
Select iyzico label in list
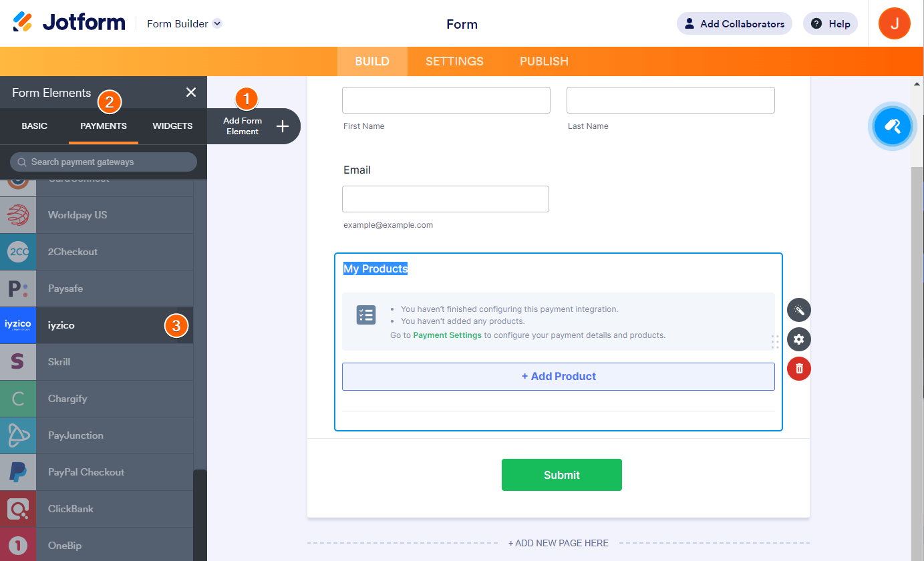click(61, 325)
